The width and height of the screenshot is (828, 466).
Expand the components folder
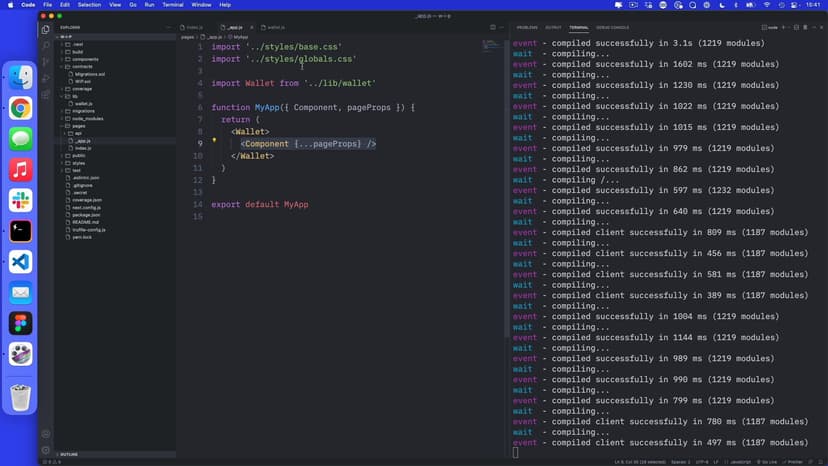pos(85,59)
